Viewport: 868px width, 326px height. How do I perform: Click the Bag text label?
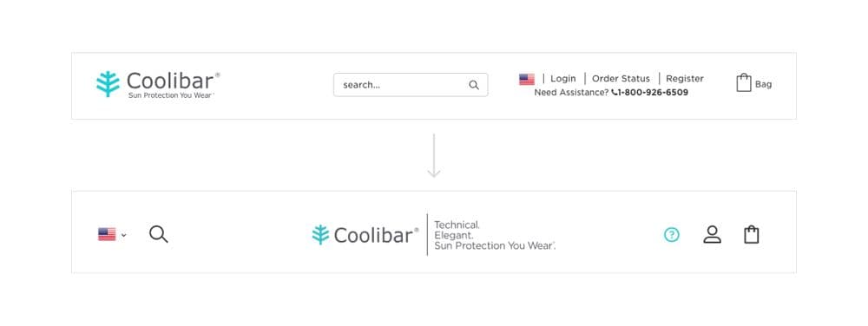coord(763,85)
